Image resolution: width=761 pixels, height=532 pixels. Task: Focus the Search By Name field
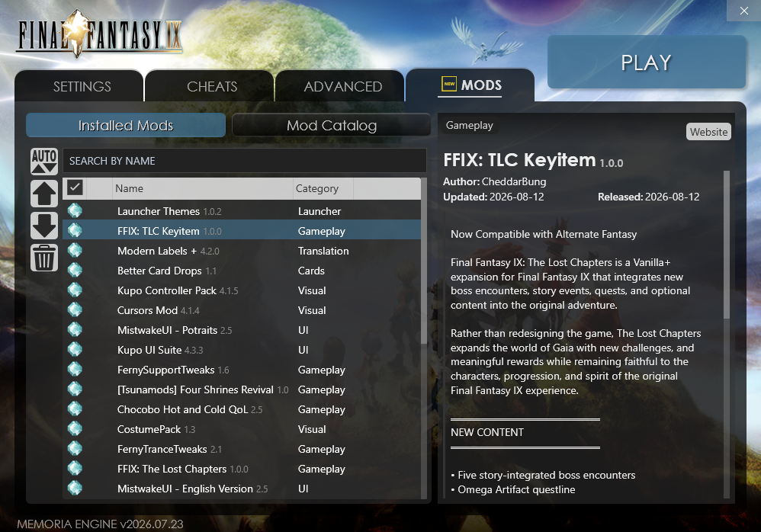pos(245,161)
